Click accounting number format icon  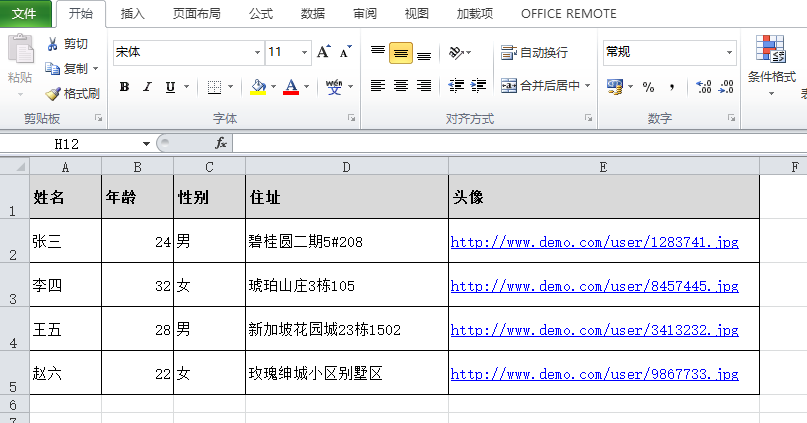pyautogui.click(x=615, y=87)
